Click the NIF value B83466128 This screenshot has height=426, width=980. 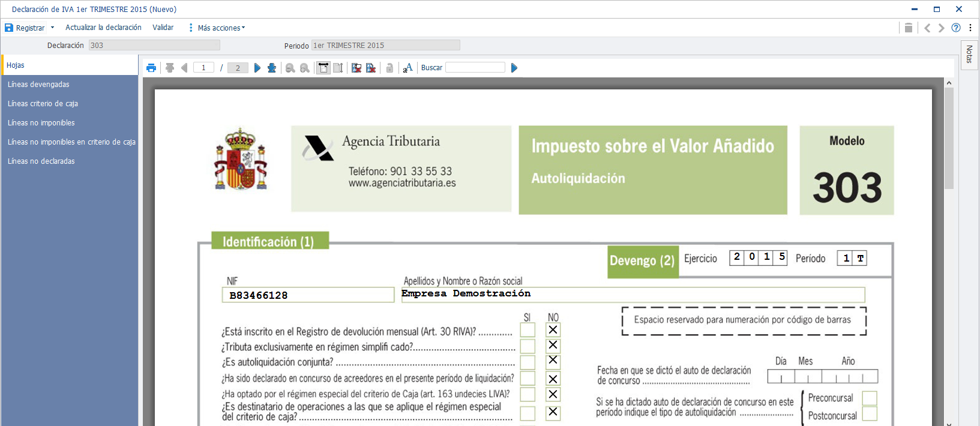coord(259,295)
